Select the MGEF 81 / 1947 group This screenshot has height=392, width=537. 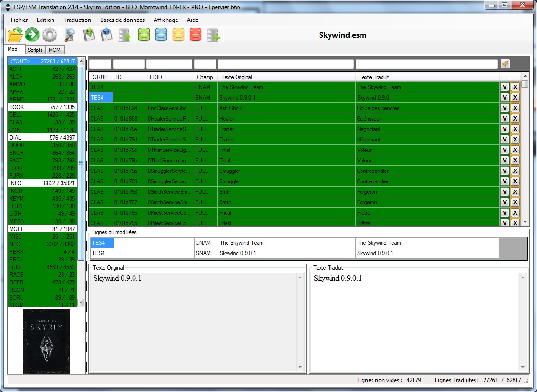42,229
